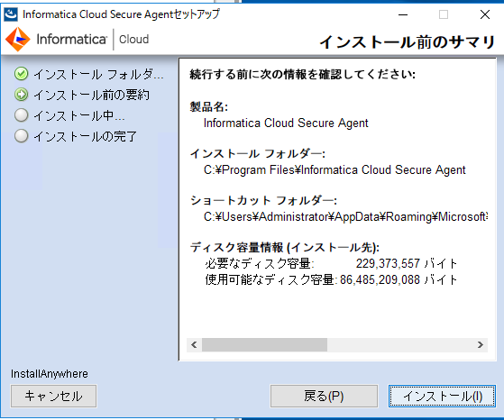Viewport: 504px width, 420px height.
Task: Click the installer title bar icon
Action: [x=11, y=14]
